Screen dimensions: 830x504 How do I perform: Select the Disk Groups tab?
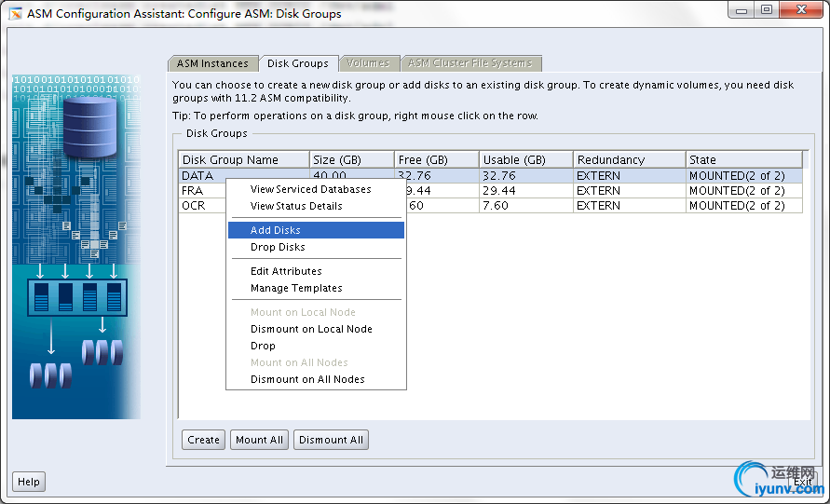[298, 63]
